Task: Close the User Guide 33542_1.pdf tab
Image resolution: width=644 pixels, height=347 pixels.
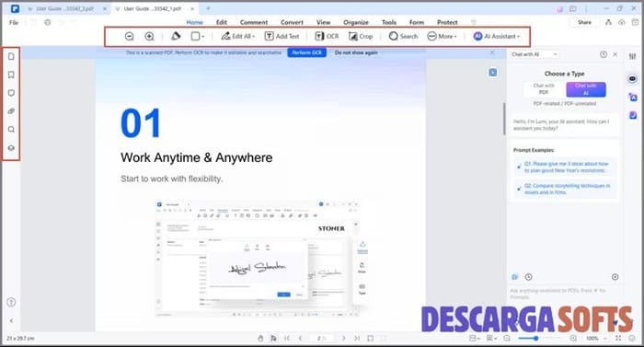Action: [192, 8]
